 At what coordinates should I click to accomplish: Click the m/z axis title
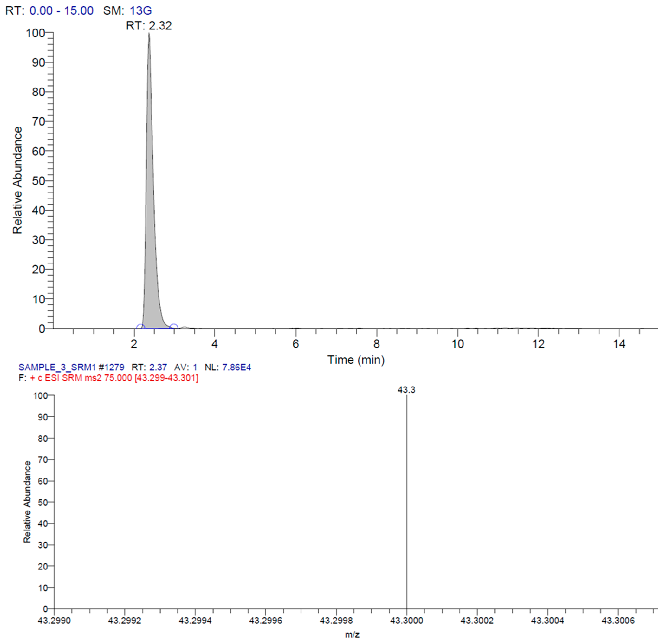pyautogui.click(x=352, y=634)
